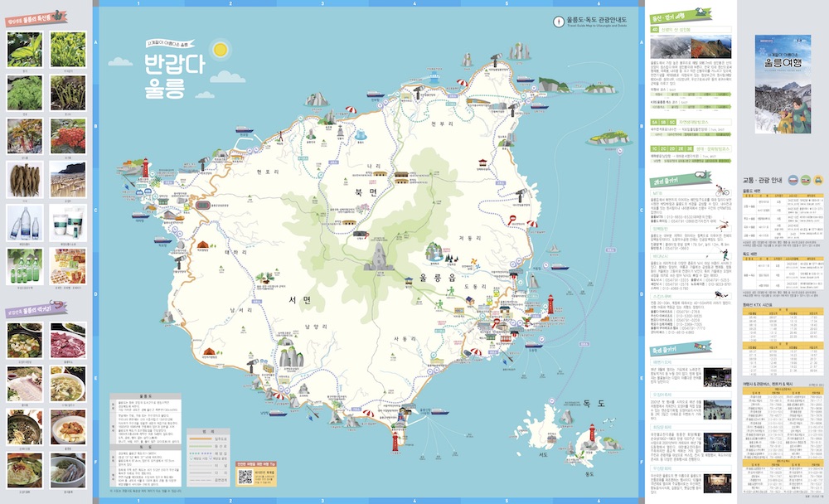Click the 울릉도·독도 관광안내도 header text
The width and height of the screenshot is (829, 504).
(x=597, y=20)
